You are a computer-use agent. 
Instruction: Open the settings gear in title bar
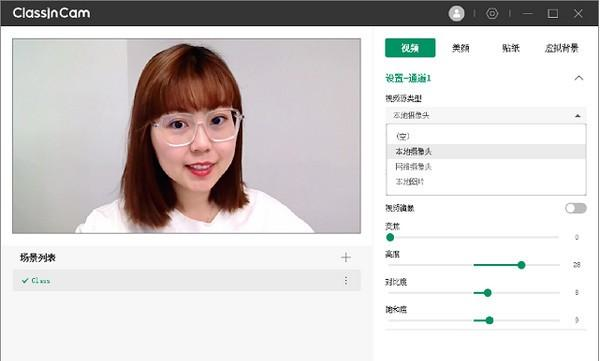click(x=492, y=13)
